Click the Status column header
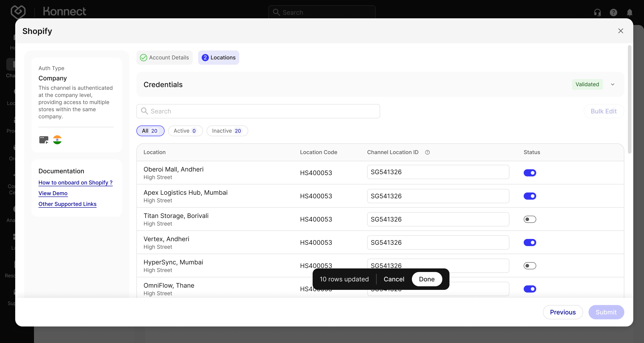This screenshot has width=644, height=343. pyautogui.click(x=532, y=152)
